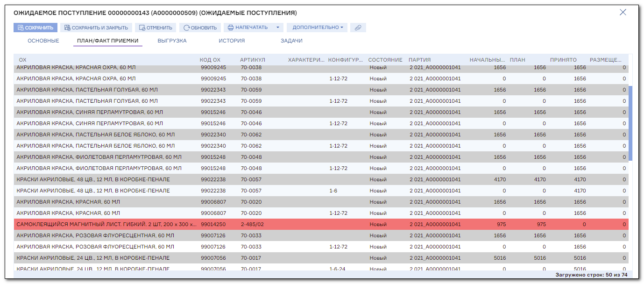Close the Ожидаемое поступление window
This screenshot has width=644, height=284.
pos(623,13)
